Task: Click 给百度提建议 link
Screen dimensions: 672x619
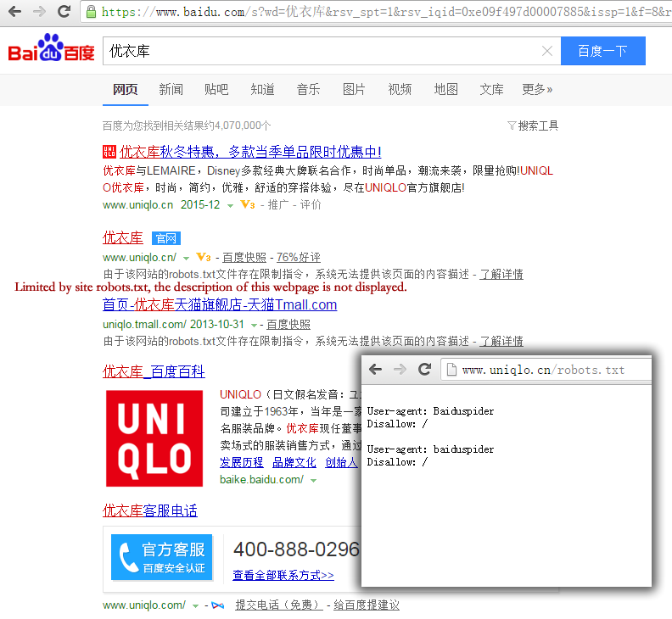Action: coord(367,605)
